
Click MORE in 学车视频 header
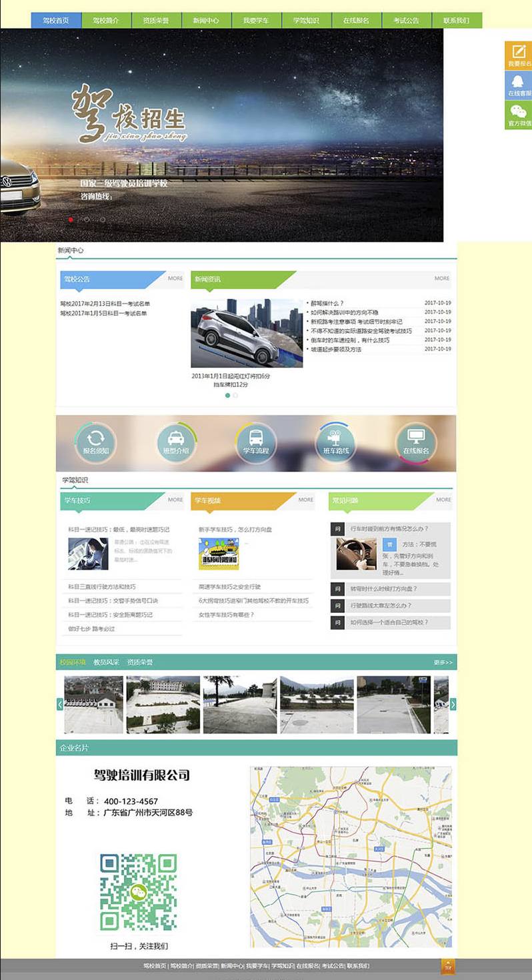(x=306, y=500)
